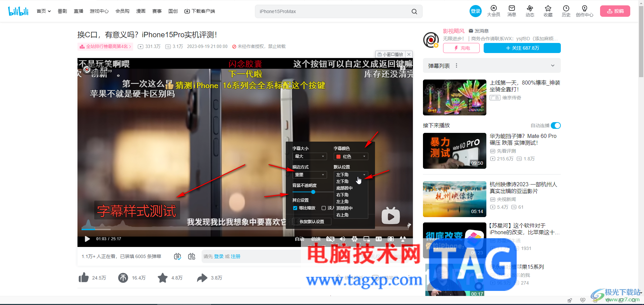This screenshot has height=305, width=644.
Task: Expand the 弹幕列表 chevron
Action: (553, 66)
